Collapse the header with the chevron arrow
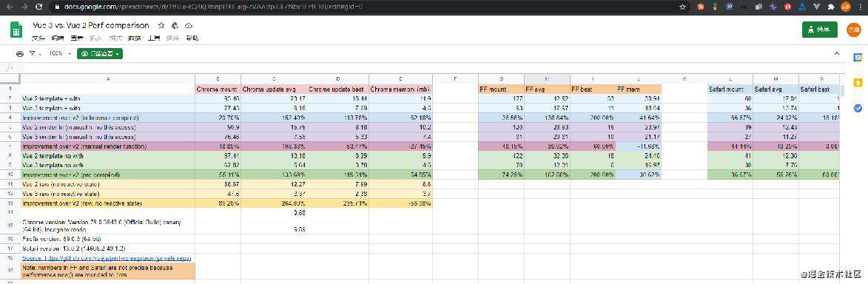 [837, 54]
